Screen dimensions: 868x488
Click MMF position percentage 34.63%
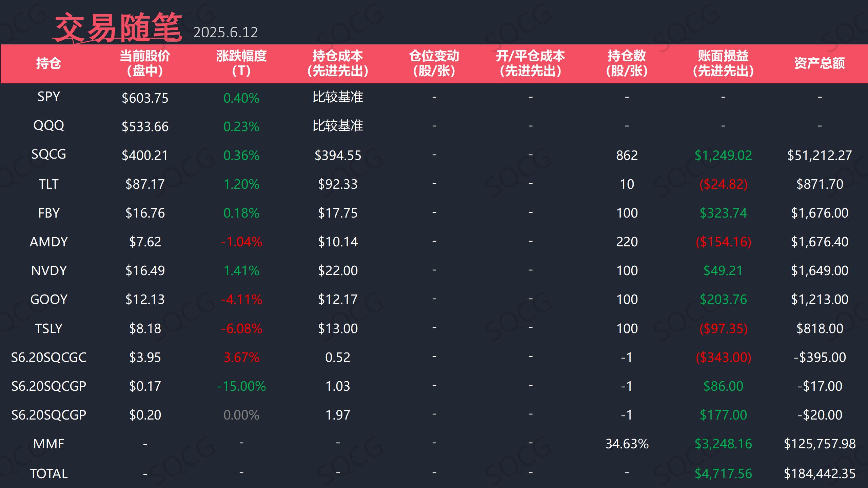(627, 444)
